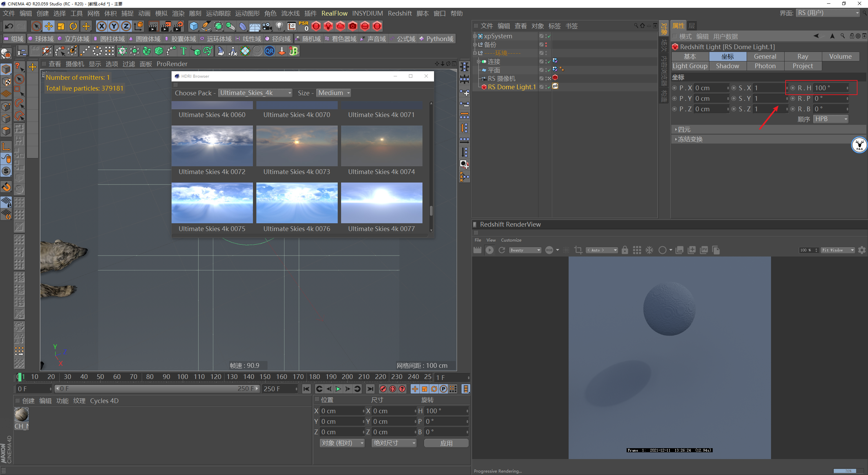Click the Undo arrow icon
The height and width of the screenshot is (475, 868).
(9, 26)
